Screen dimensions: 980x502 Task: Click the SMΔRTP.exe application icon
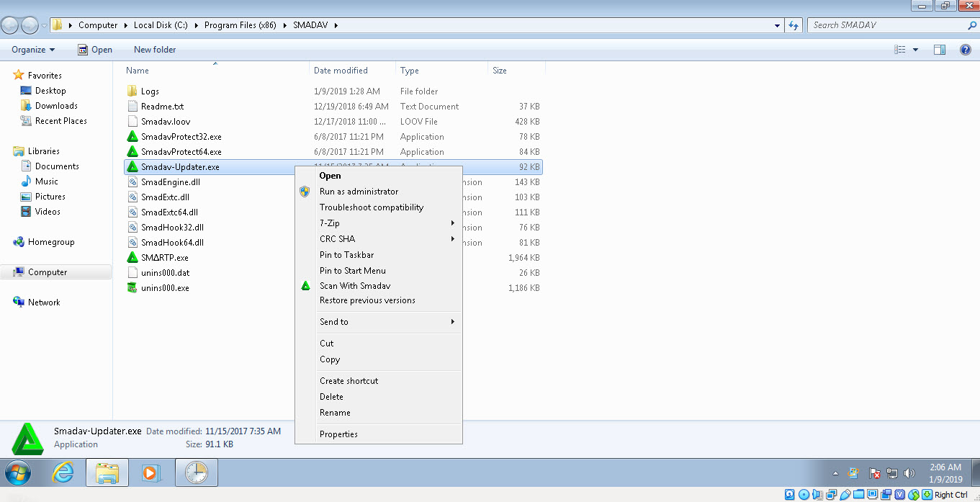[x=132, y=258]
